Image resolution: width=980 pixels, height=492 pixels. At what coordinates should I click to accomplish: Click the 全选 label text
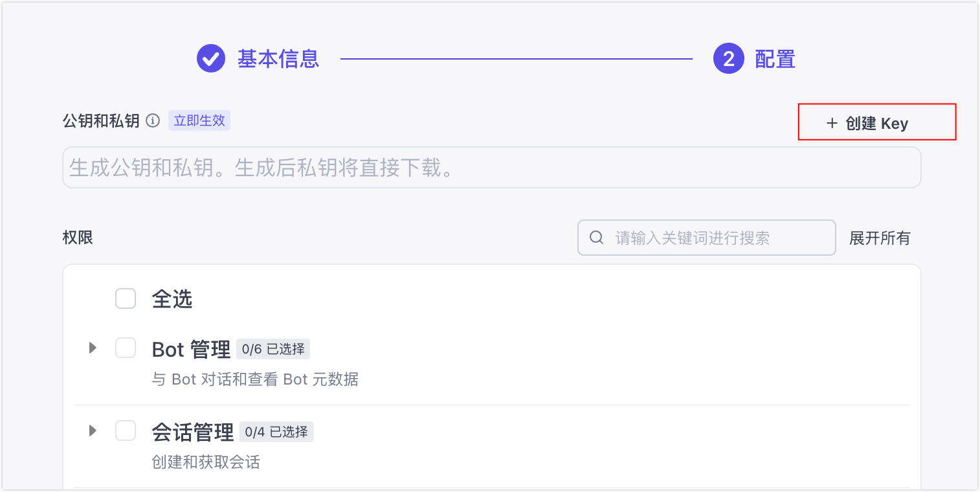point(172,299)
